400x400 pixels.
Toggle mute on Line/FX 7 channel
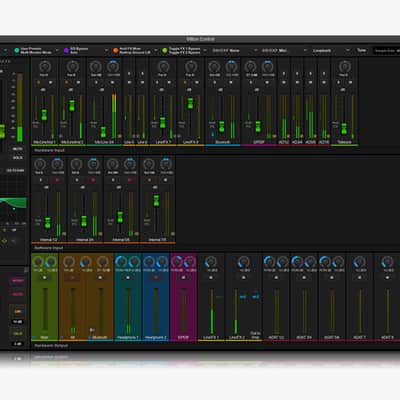point(169,82)
